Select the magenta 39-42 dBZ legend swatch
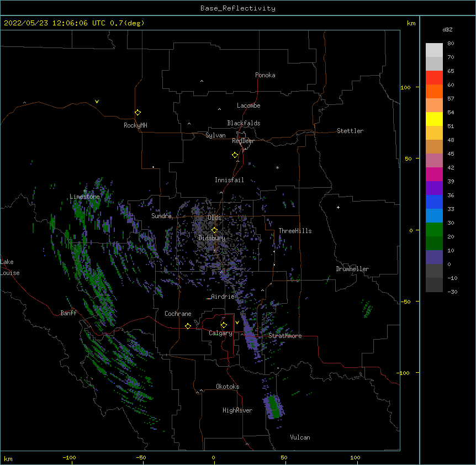The image size is (476, 465). [x=434, y=175]
